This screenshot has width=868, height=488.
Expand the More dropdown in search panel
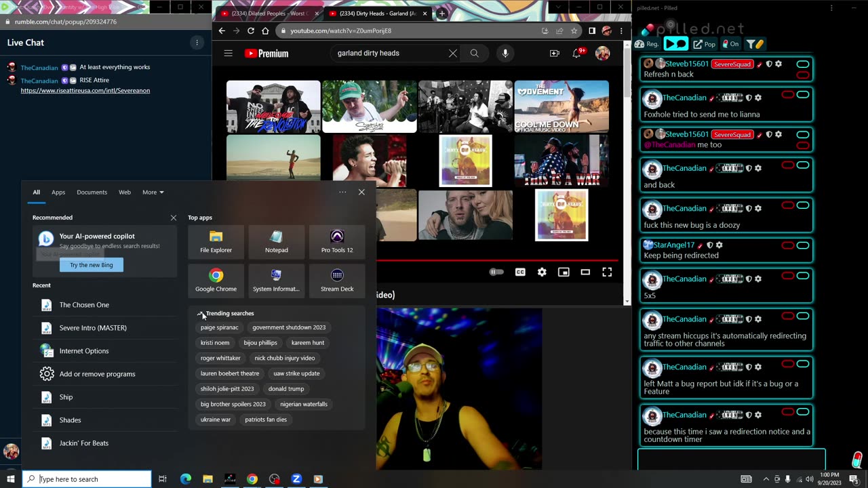click(x=153, y=192)
